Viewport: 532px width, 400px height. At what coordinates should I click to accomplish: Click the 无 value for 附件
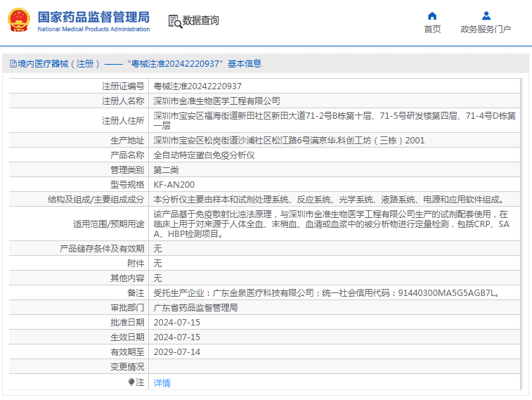click(x=157, y=264)
